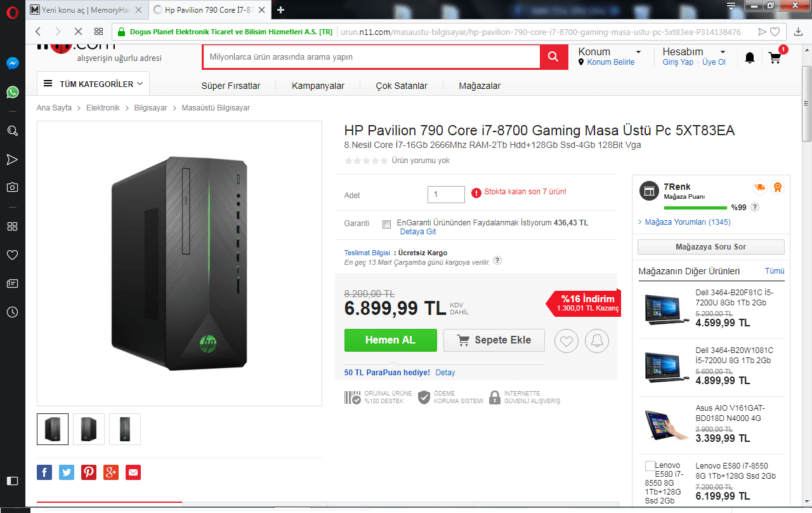Open personal news sidebar icon
The width and height of the screenshot is (812, 513).
point(13,283)
